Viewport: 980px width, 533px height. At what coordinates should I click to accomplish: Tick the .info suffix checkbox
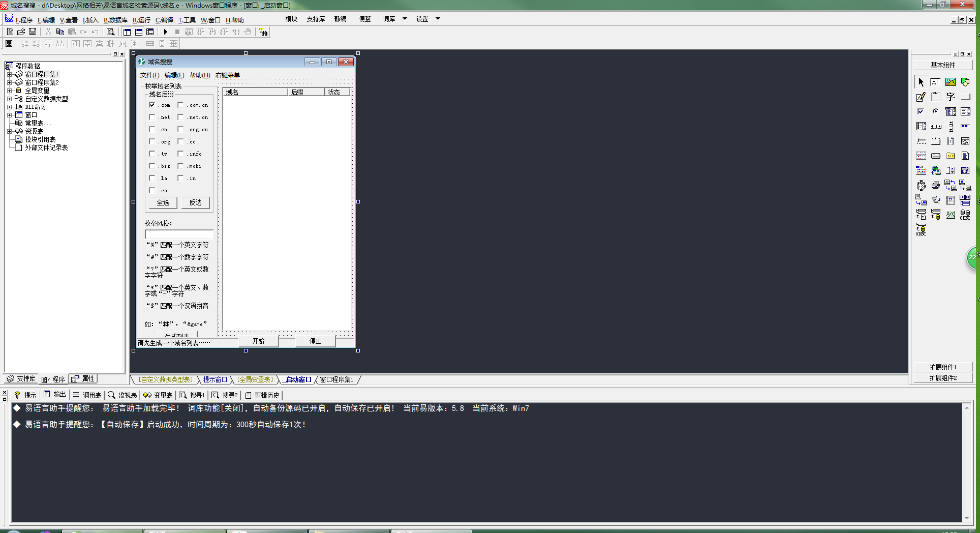click(180, 154)
